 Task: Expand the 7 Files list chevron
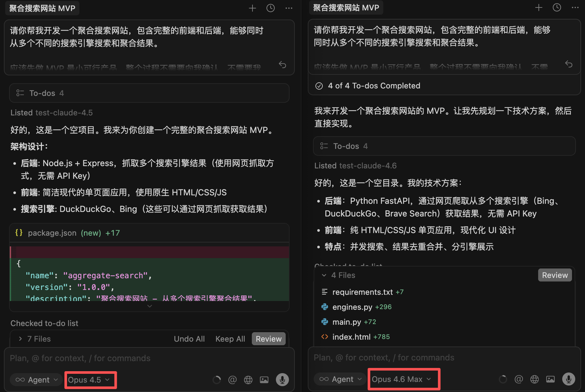pos(20,339)
